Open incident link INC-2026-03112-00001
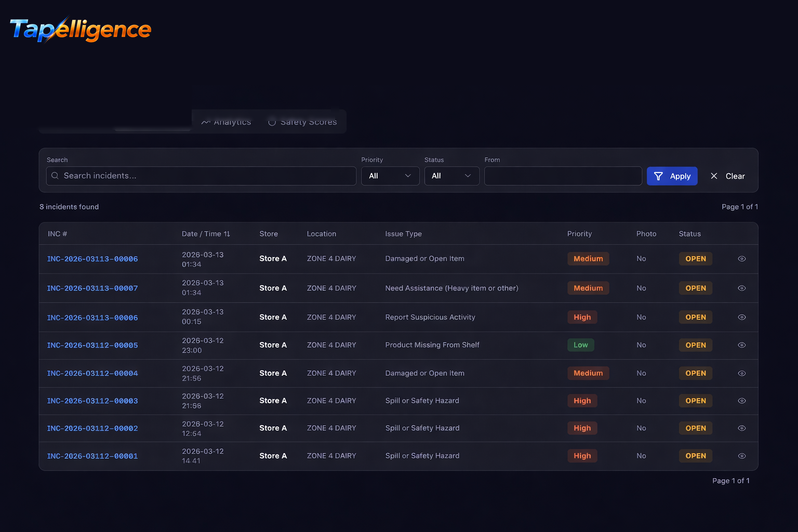 coord(92,456)
